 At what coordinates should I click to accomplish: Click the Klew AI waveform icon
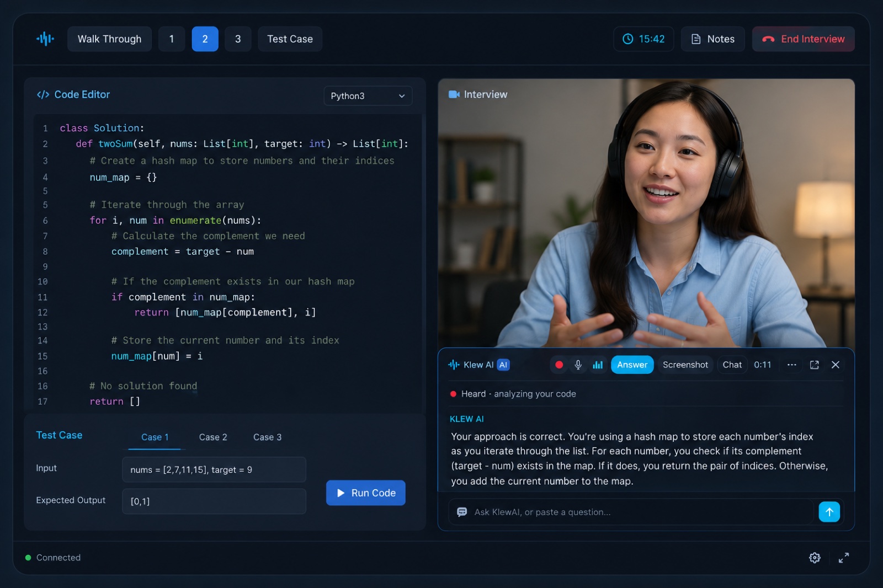[x=454, y=365]
